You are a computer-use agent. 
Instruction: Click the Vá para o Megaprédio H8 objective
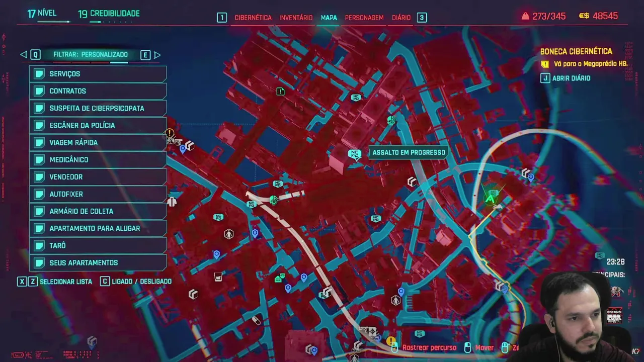click(x=591, y=64)
